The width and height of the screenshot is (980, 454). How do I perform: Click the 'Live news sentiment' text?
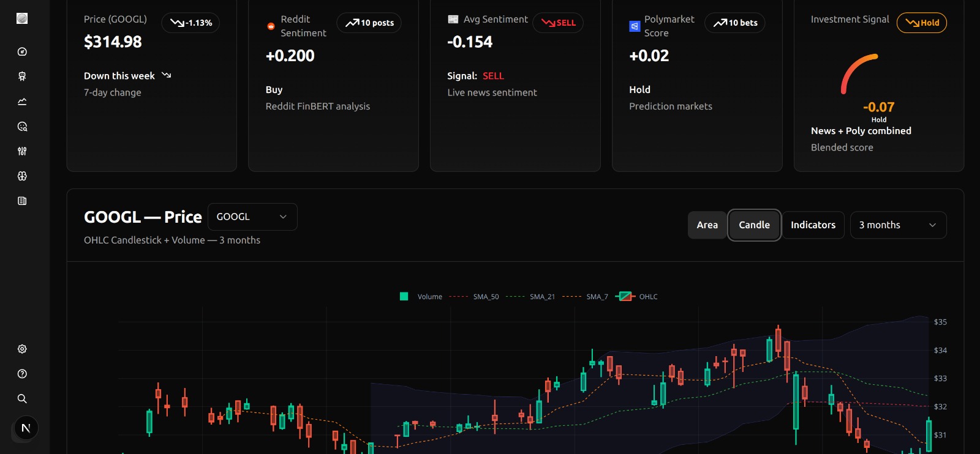[x=492, y=92]
